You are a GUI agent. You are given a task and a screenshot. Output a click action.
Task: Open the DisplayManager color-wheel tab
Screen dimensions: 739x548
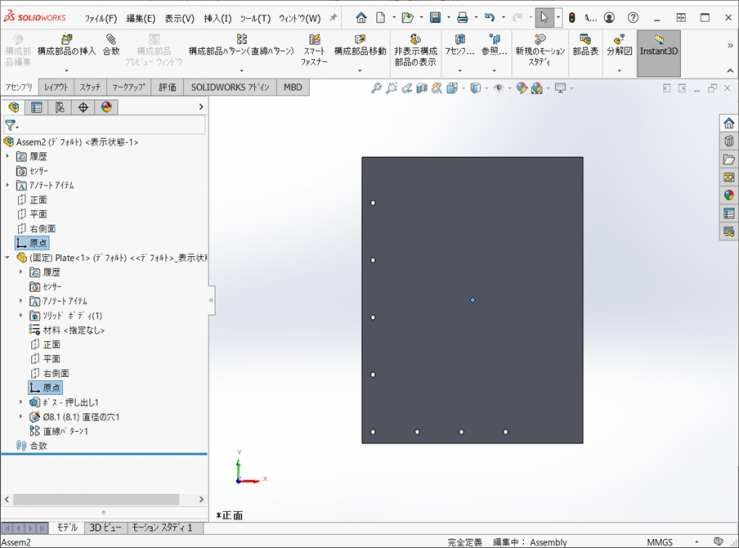tap(106, 107)
